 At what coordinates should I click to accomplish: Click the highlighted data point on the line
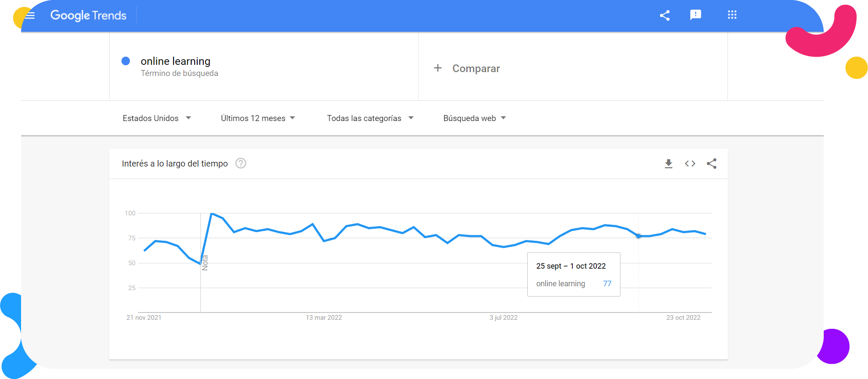pyautogui.click(x=639, y=236)
